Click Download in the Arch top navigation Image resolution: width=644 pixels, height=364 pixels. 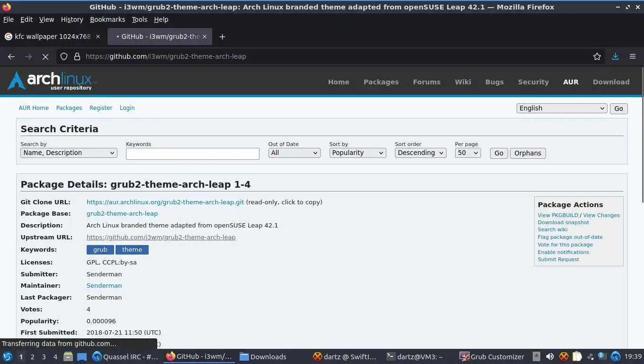(611, 82)
